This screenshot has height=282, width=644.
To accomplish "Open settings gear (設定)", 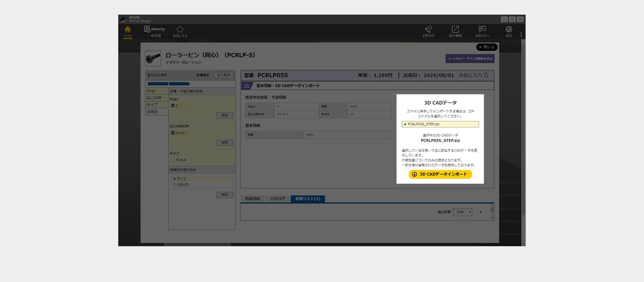I will [x=509, y=31].
